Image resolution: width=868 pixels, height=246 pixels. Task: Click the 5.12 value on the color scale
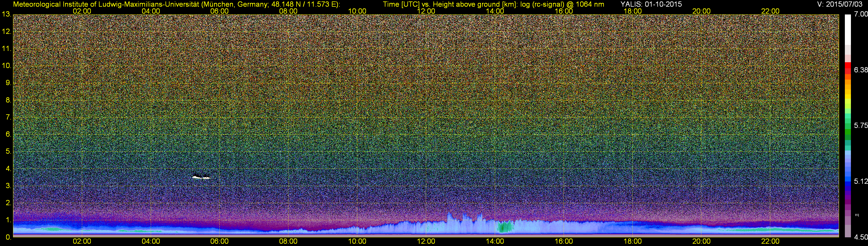tap(861, 181)
